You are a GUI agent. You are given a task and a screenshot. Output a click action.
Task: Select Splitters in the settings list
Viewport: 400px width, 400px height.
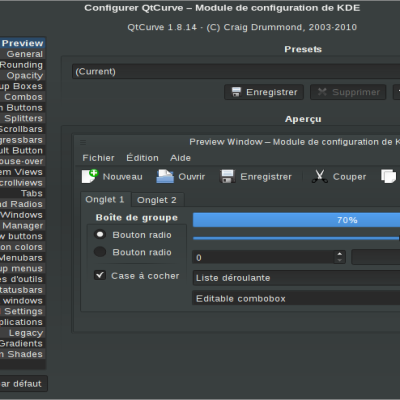pos(22,118)
